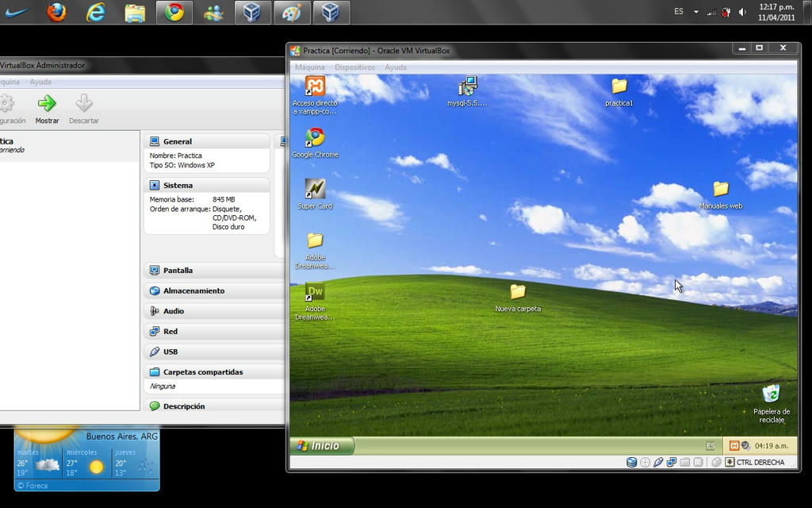Click mouse integration icon in VM status bar
The image size is (812, 508).
click(716, 462)
